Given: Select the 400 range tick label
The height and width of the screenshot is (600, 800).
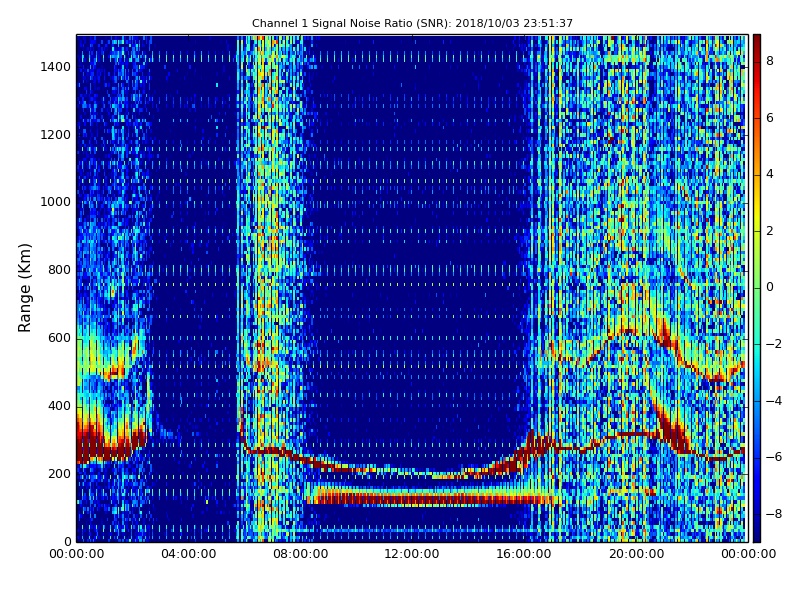Looking at the screenshot, I should (59, 406).
